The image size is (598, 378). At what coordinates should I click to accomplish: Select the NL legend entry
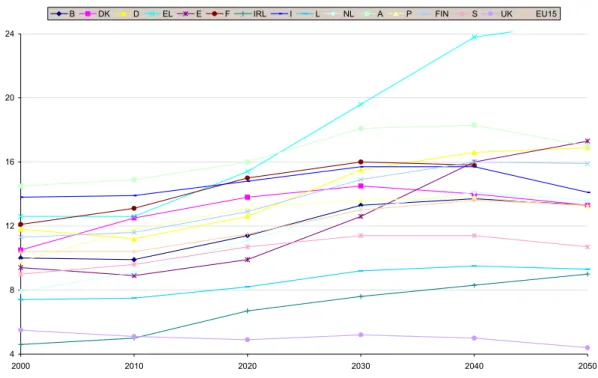(x=339, y=14)
